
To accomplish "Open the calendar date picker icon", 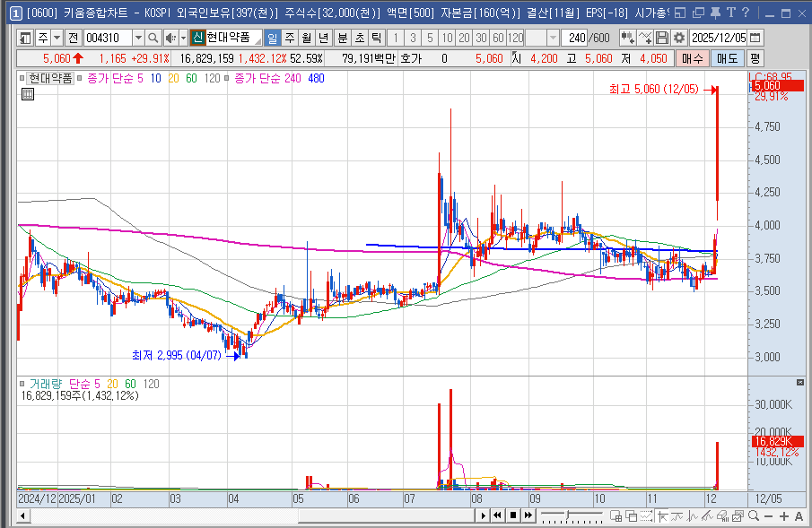I will (755, 38).
